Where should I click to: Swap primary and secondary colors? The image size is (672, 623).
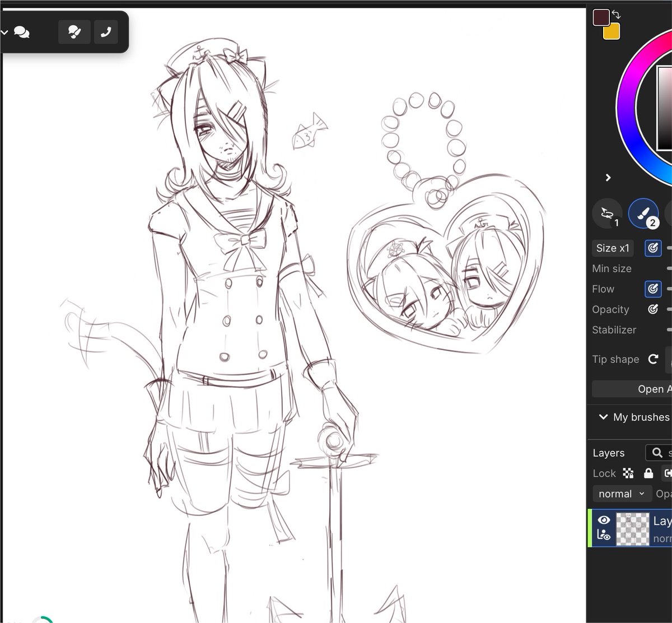click(616, 15)
